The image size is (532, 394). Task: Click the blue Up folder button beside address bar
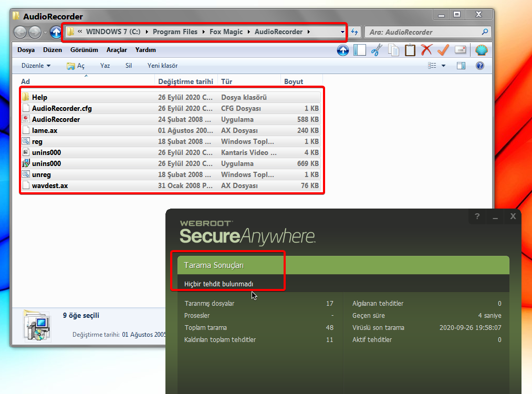tap(56, 32)
